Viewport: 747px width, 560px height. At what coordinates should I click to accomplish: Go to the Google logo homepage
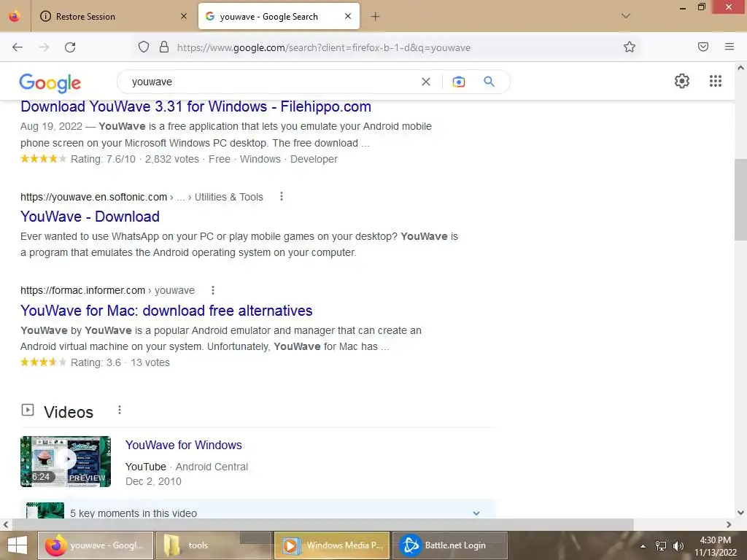[x=50, y=83]
